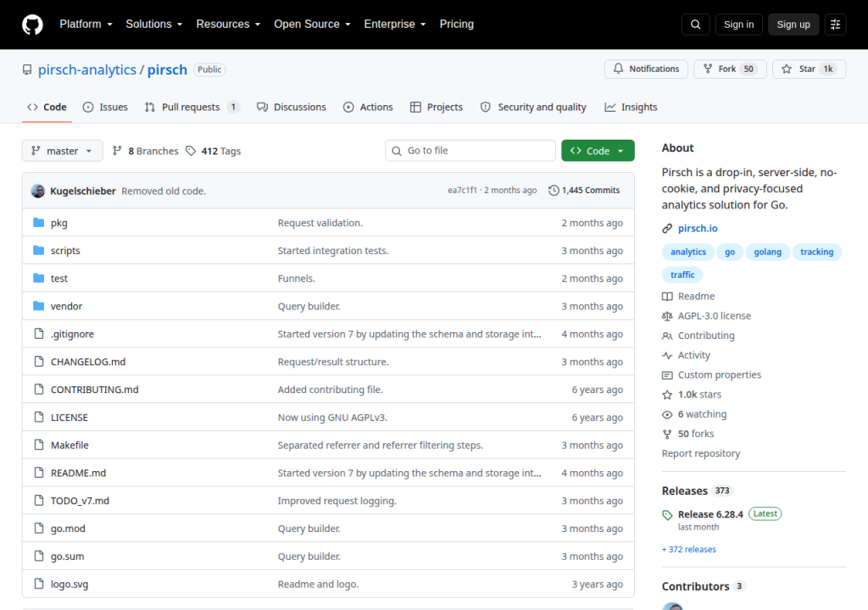The width and height of the screenshot is (868, 610).
Task: Click the Sign up button
Action: click(793, 25)
